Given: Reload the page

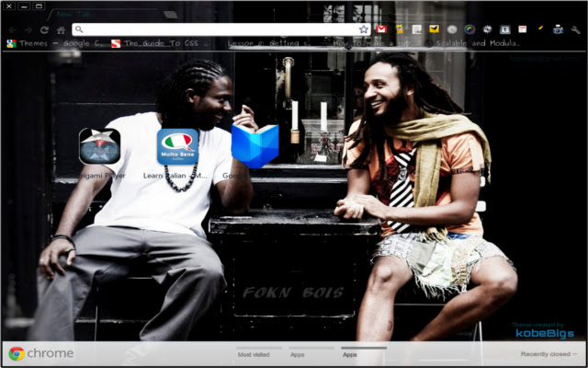Looking at the screenshot, I should (x=44, y=29).
